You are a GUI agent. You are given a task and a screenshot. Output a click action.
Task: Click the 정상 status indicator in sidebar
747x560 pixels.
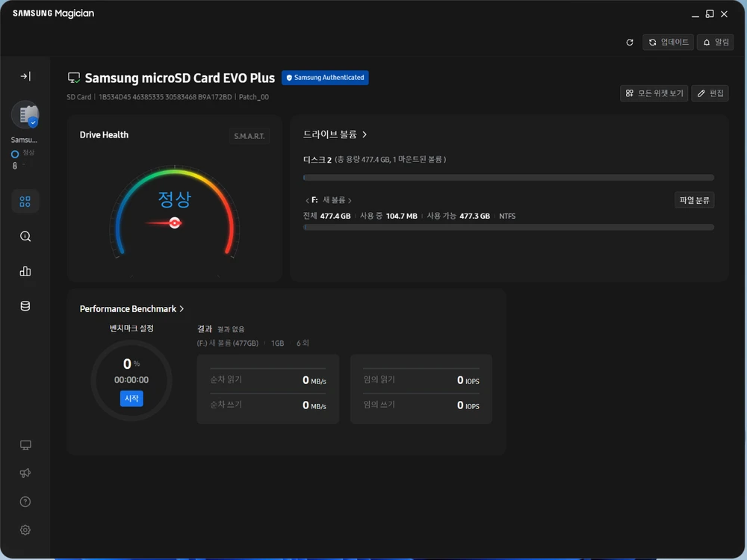tap(22, 153)
